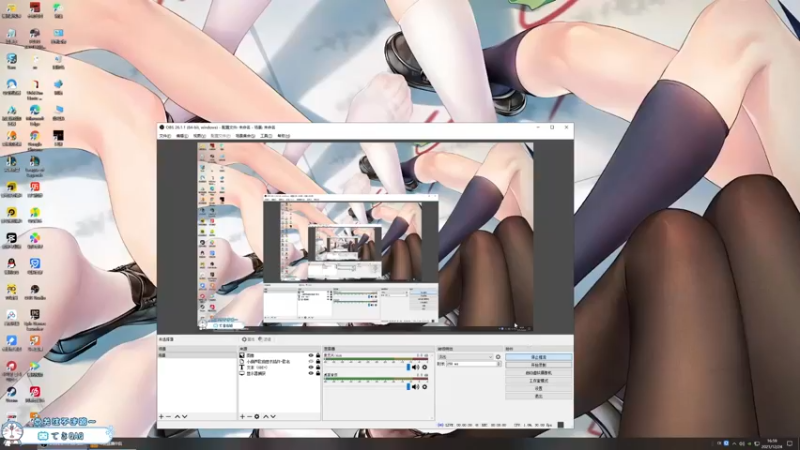
Task: Toggle the lock for the 显示器捕获 display capture source
Action: coord(318,373)
